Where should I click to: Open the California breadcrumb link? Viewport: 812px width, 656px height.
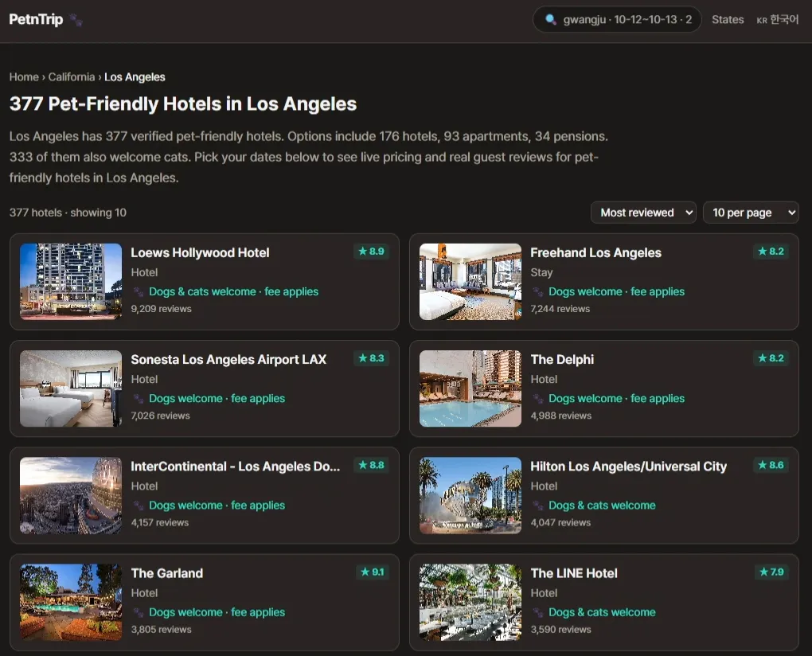(72, 77)
